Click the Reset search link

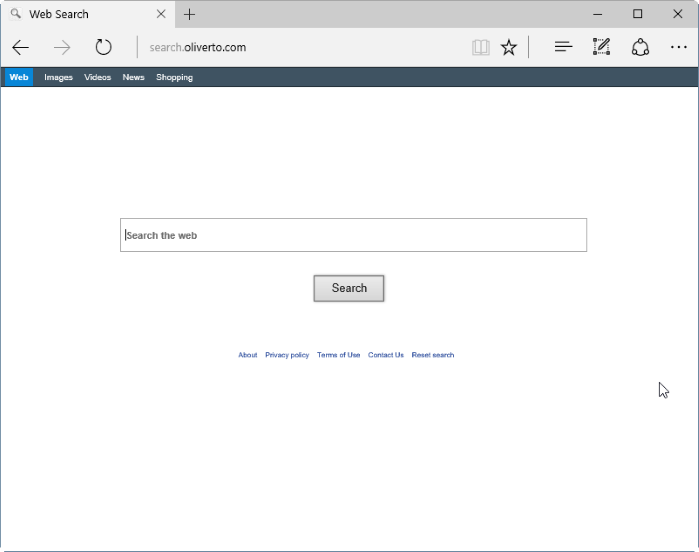[433, 355]
